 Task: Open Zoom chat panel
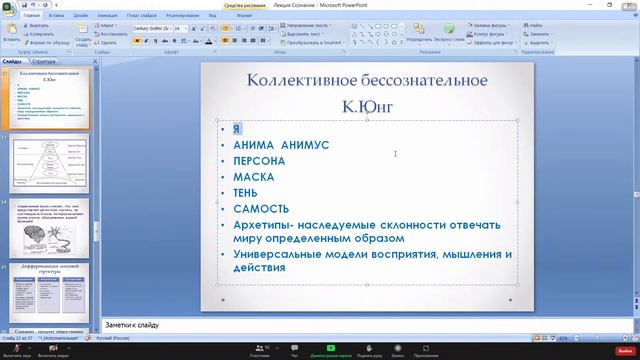(294, 351)
